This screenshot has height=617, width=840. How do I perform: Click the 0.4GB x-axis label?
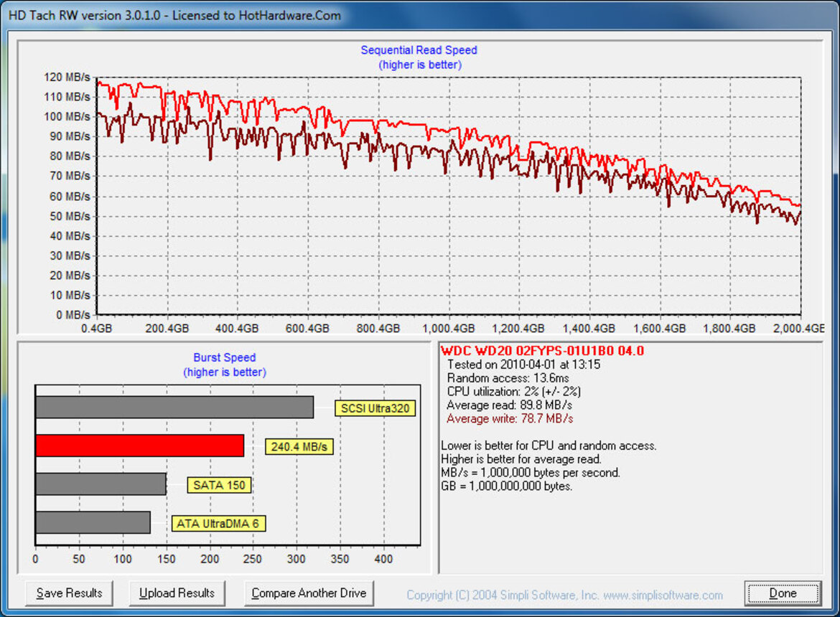coord(96,328)
